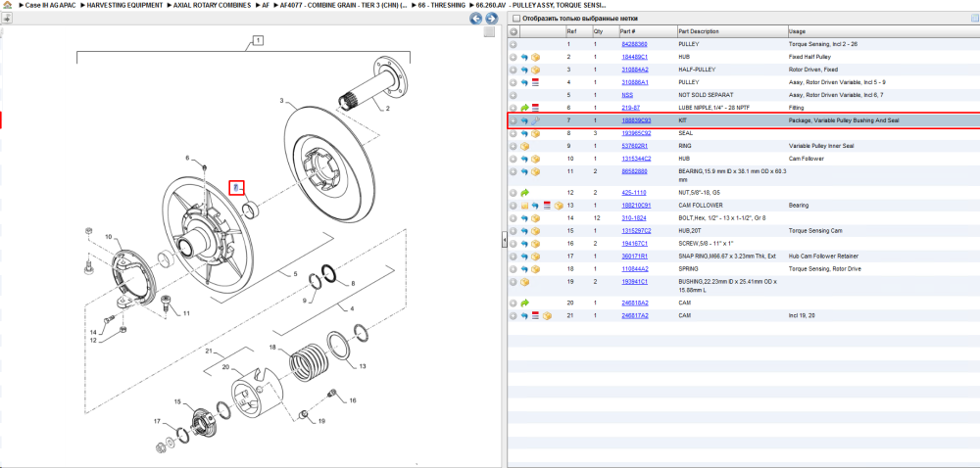980x468 pixels.
Task: Click the list icon in CAM 246817A2 row
Action: (x=536, y=316)
